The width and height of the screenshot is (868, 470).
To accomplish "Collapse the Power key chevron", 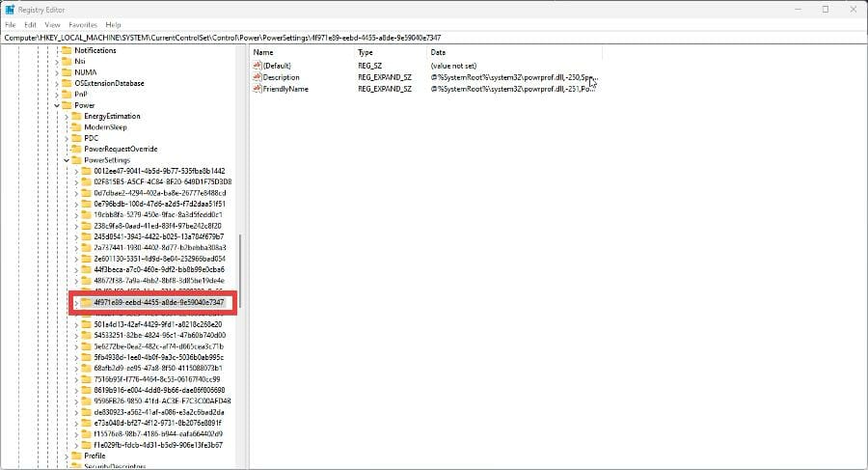I will coord(57,105).
